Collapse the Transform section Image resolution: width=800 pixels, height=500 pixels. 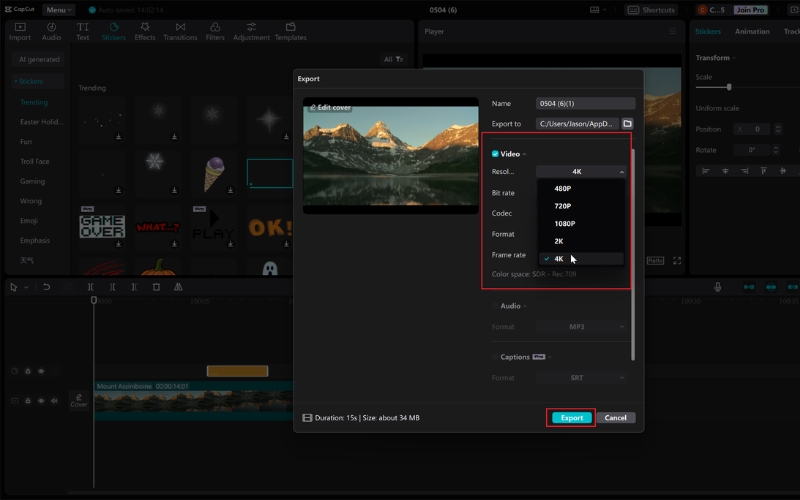pyautogui.click(x=734, y=58)
